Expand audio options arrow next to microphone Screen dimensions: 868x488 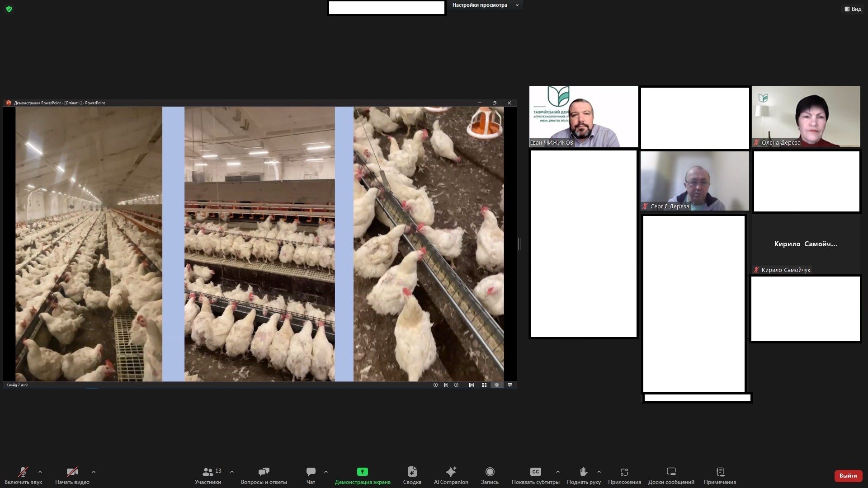pos(40,472)
